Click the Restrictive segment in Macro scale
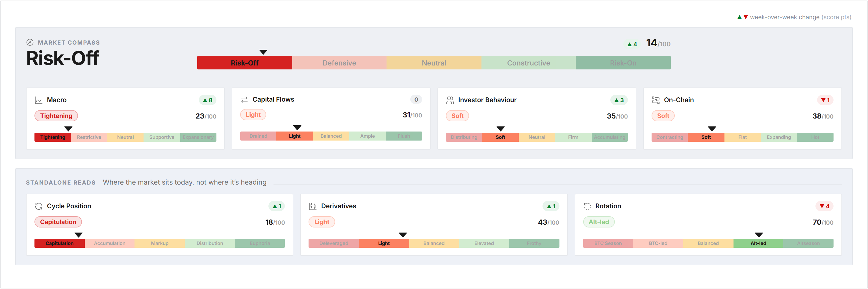The image size is (868, 289). click(89, 137)
